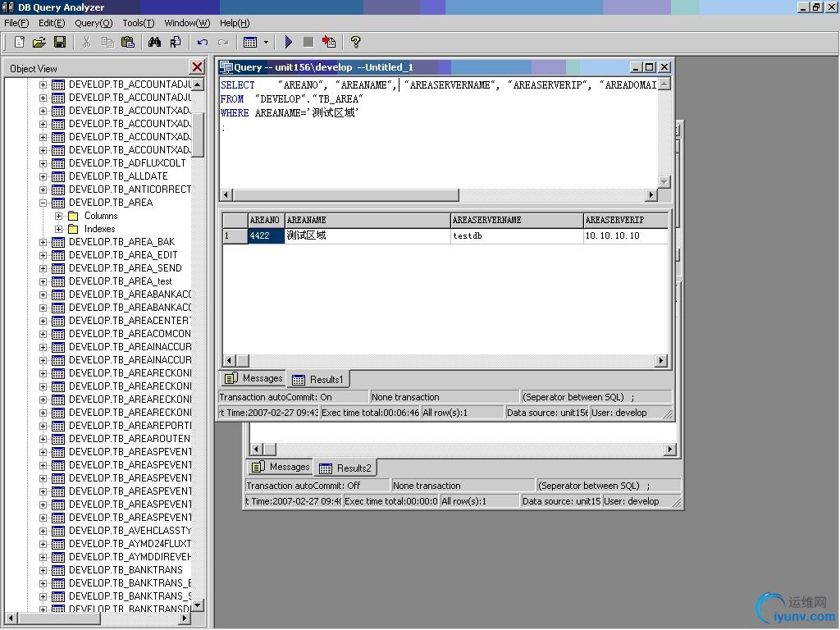Click the AREASERVERIP column header
840x630 pixels.
pos(626,220)
